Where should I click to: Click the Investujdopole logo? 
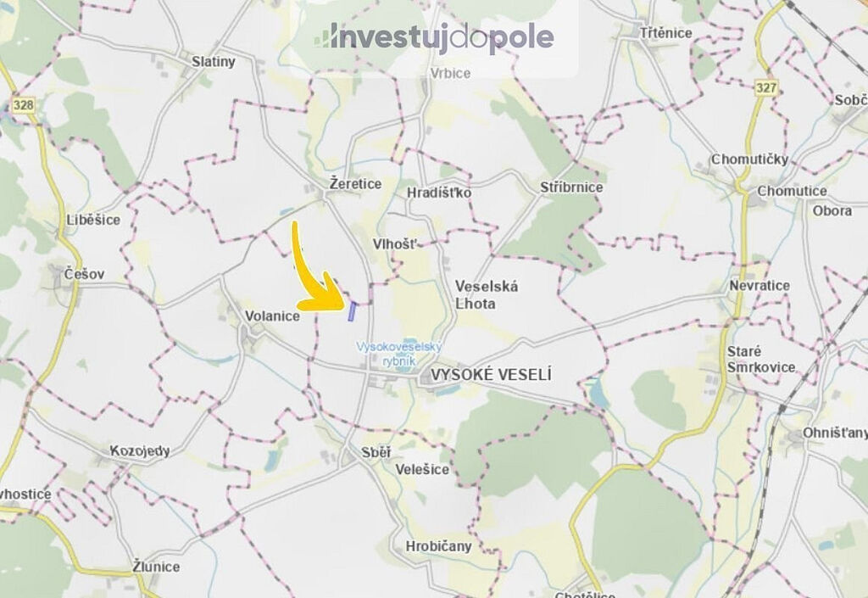[x=435, y=38]
